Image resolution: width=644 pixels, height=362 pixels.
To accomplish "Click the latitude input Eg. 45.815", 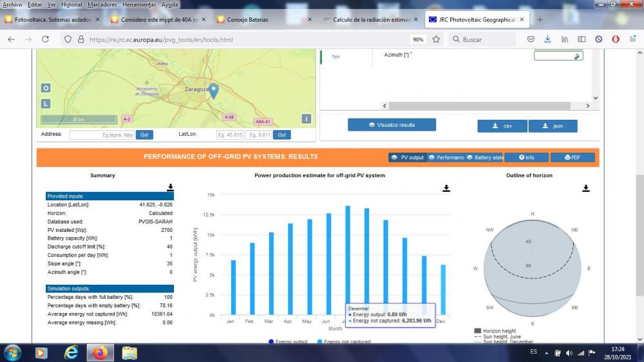I will pos(230,135).
